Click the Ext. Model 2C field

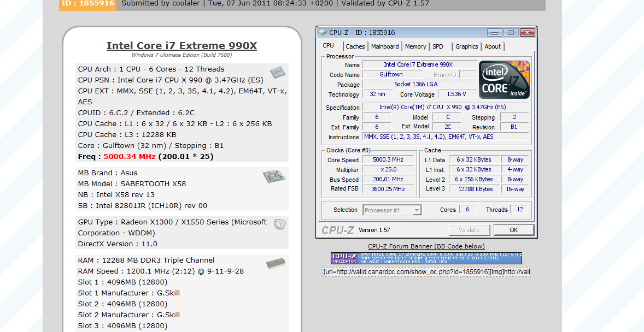click(x=448, y=127)
